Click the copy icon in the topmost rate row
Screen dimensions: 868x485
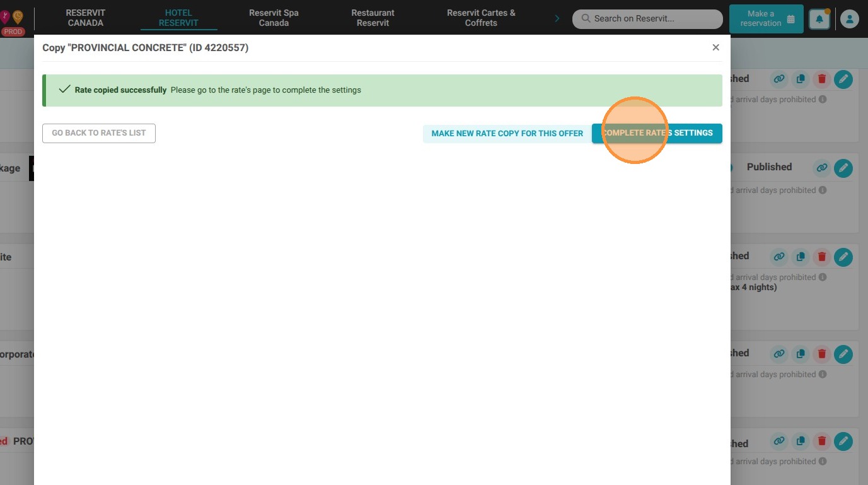tap(801, 79)
